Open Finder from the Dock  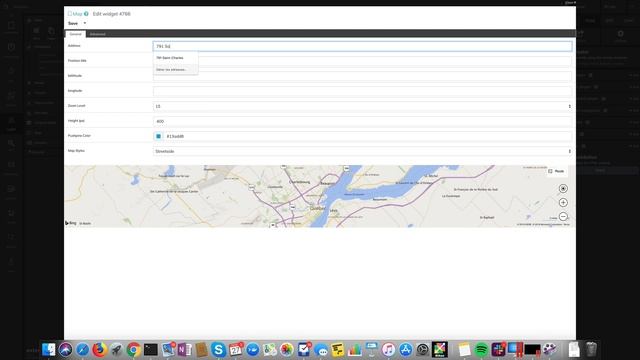click(49, 349)
